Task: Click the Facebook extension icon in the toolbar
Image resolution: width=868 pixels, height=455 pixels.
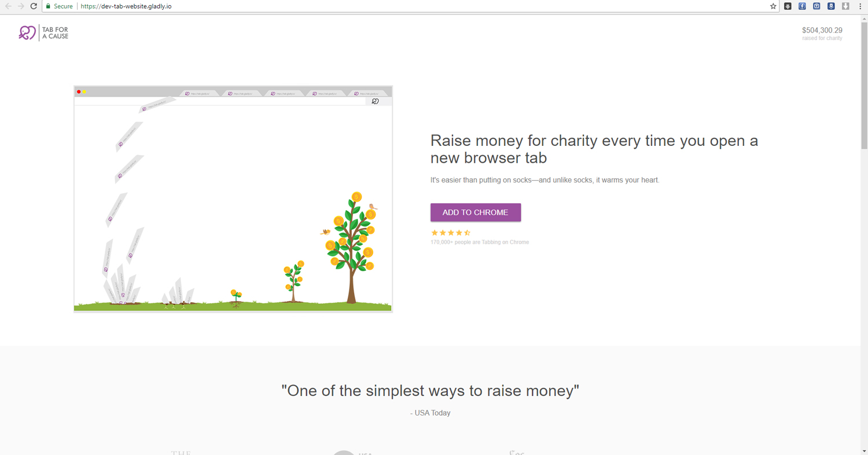Action: point(802,6)
